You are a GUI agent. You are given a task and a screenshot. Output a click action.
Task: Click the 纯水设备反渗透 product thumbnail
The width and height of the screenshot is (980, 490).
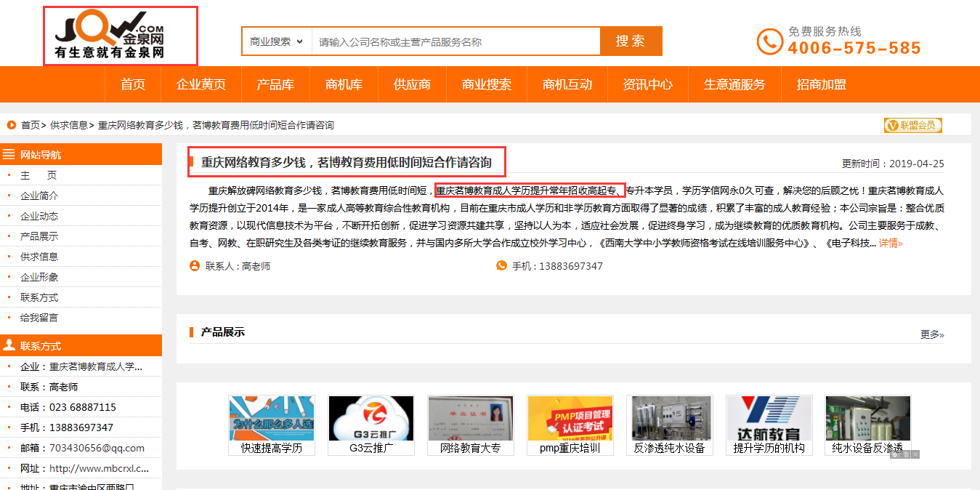click(x=868, y=418)
